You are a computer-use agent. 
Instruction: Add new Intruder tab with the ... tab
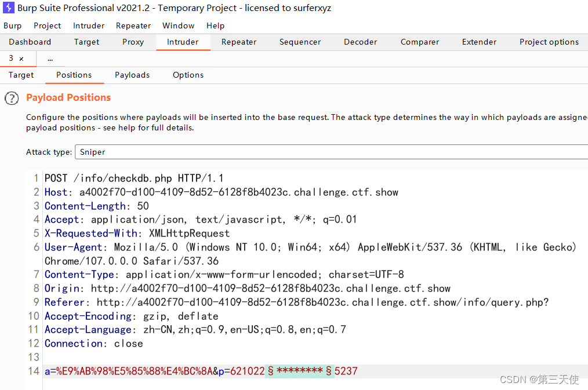click(x=50, y=59)
